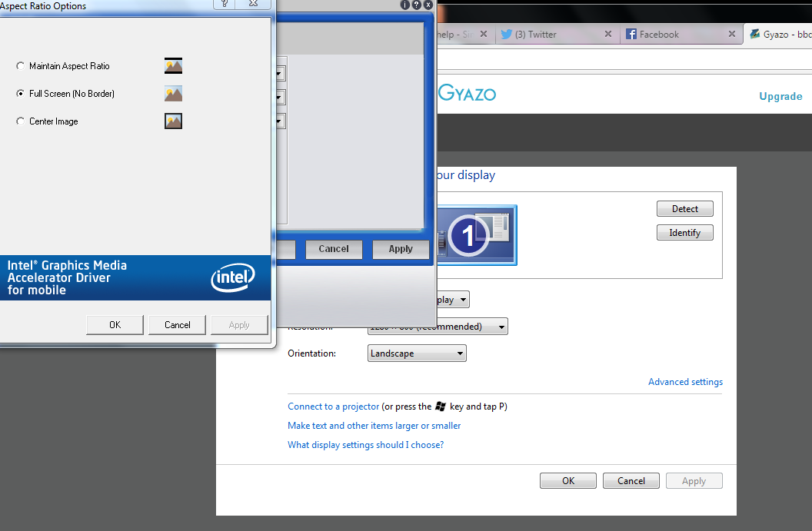This screenshot has height=531, width=812.
Task: Click the help question mark in Aspect Ratio Options title bar
Action: [225, 4]
